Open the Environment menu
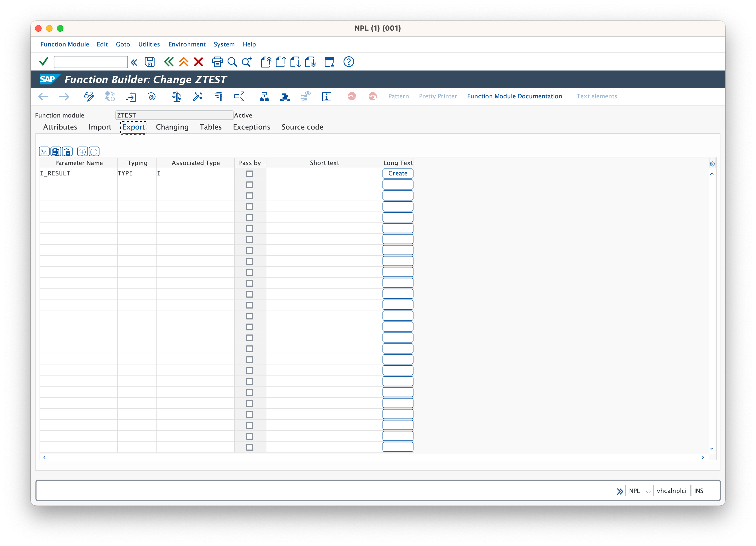The height and width of the screenshot is (546, 756). point(187,44)
